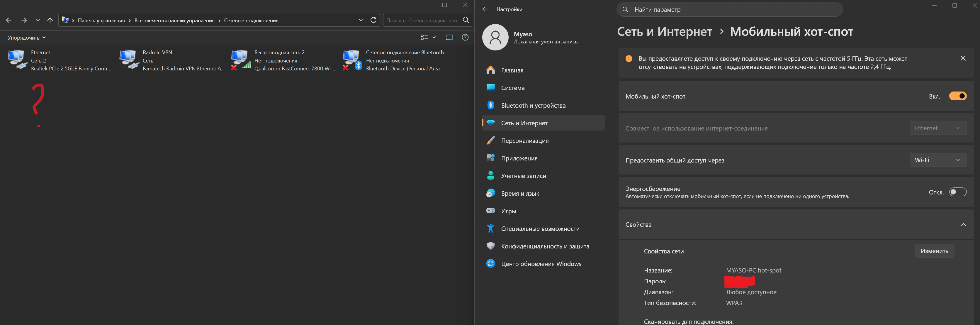Select the Ethernet network adapter icon
The height and width of the screenshot is (325, 980).
pyautogui.click(x=18, y=60)
